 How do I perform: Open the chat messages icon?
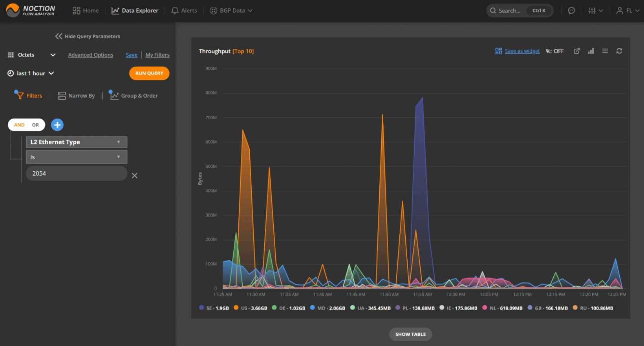click(x=571, y=11)
